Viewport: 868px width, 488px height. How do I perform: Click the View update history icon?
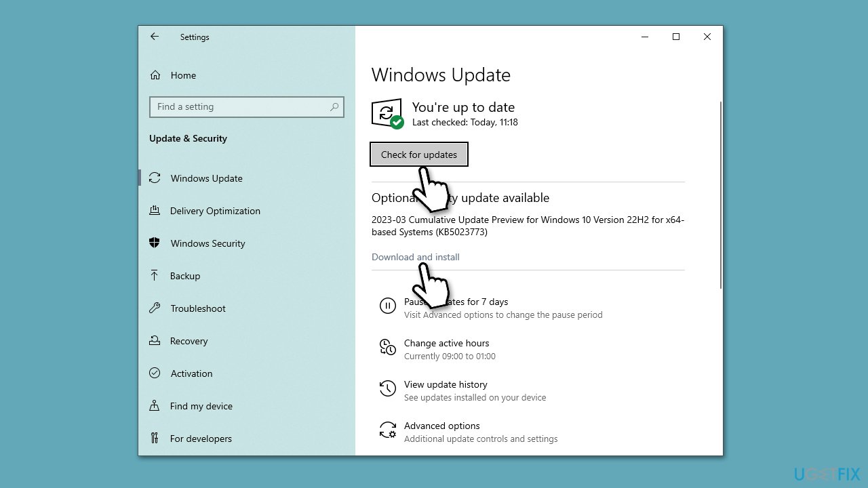point(387,388)
